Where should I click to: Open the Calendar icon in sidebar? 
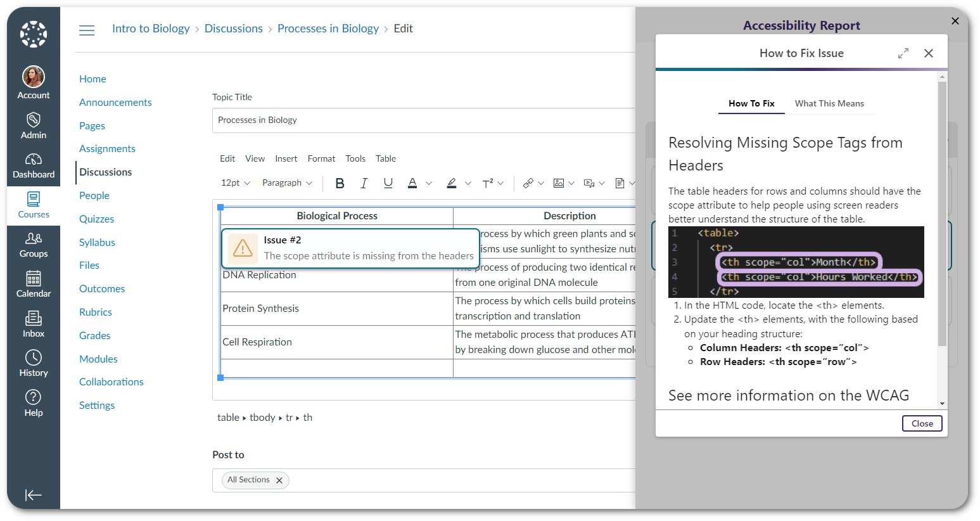coord(34,284)
